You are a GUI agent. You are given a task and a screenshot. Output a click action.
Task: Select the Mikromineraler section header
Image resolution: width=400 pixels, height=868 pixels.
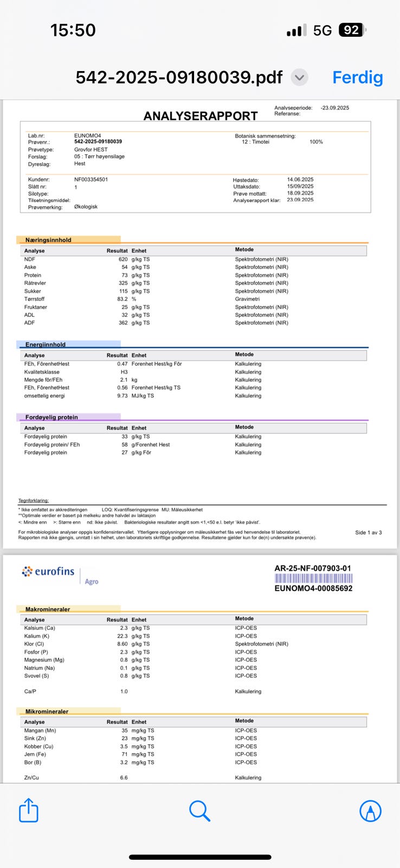point(47,711)
